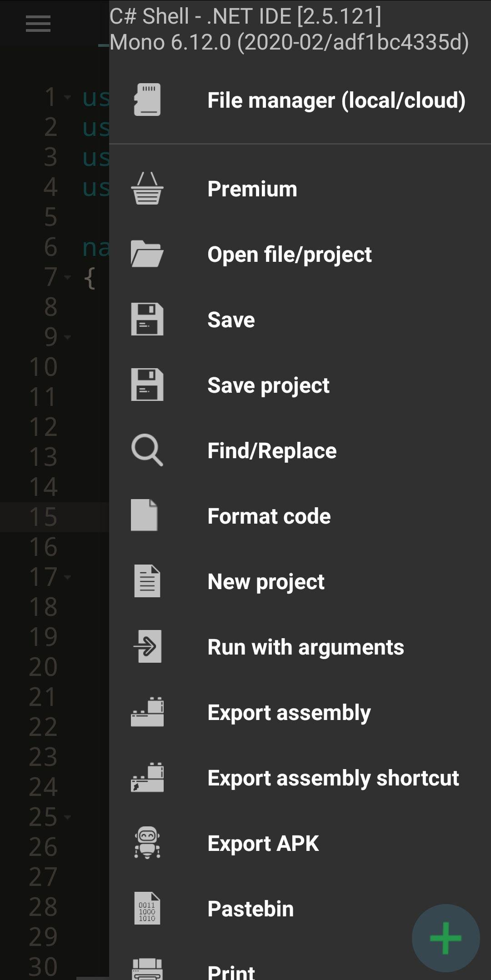The width and height of the screenshot is (491, 980).
Task: Tap the Print printer icon
Action: pos(147,969)
